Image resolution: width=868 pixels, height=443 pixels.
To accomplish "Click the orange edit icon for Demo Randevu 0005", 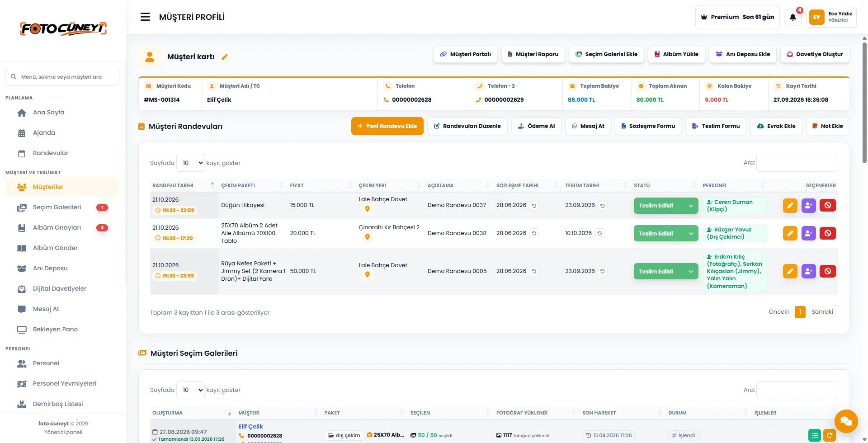I will (790, 271).
